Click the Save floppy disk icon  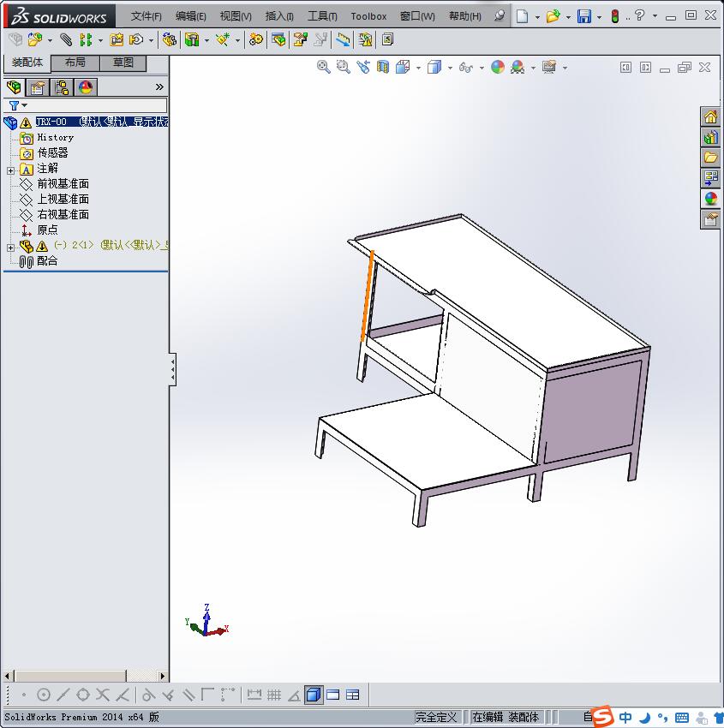pos(583,16)
